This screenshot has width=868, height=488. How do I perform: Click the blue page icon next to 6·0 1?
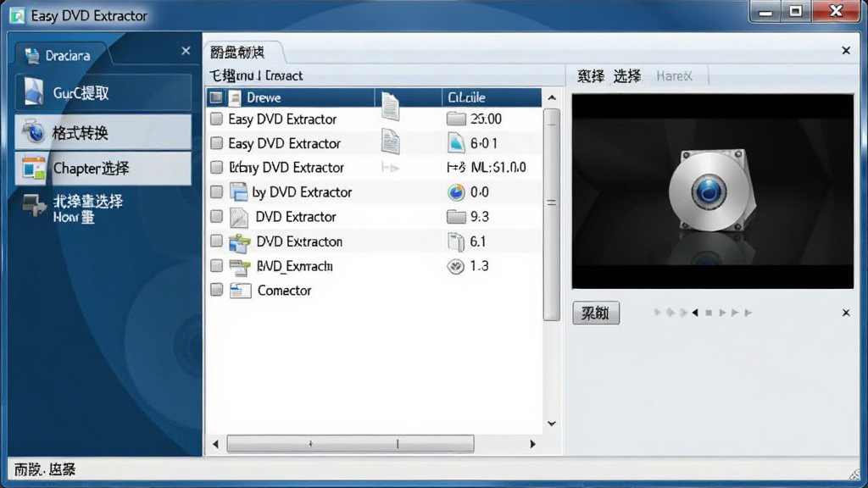pyautogui.click(x=456, y=143)
